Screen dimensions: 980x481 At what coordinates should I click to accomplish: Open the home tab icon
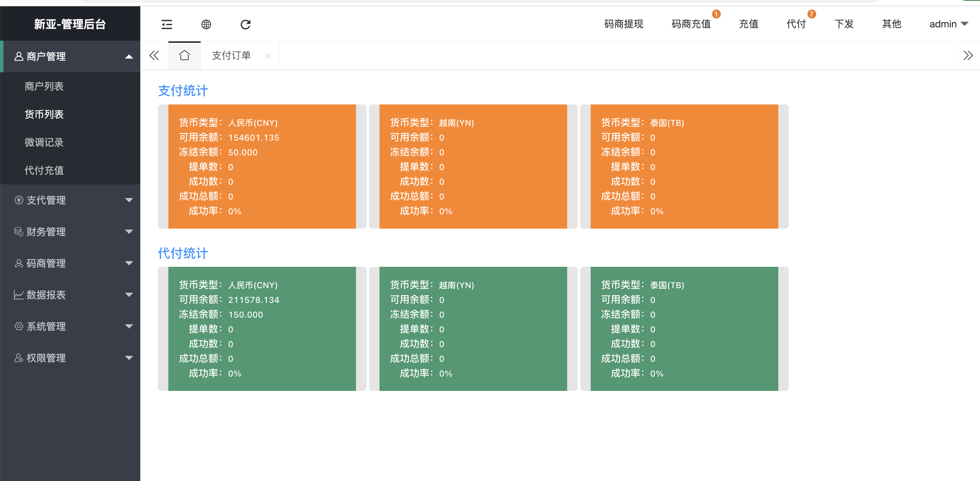(x=184, y=55)
